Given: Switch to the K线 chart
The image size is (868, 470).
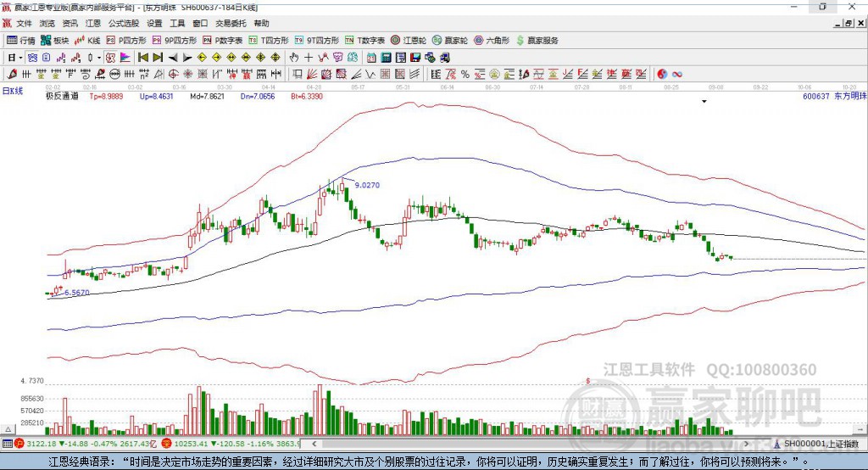Looking at the screenshot, I should coord(87,41).
